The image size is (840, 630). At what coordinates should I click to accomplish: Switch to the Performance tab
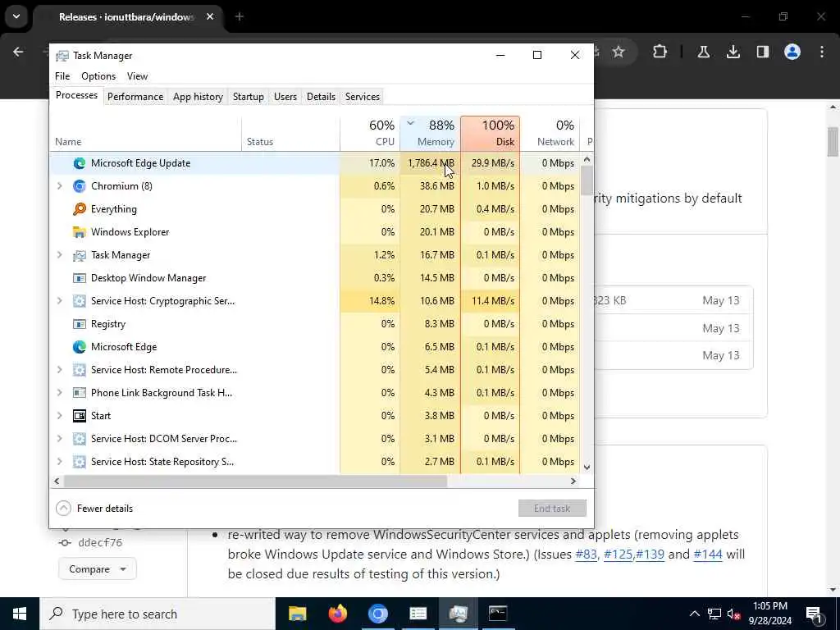pos(135,97)
